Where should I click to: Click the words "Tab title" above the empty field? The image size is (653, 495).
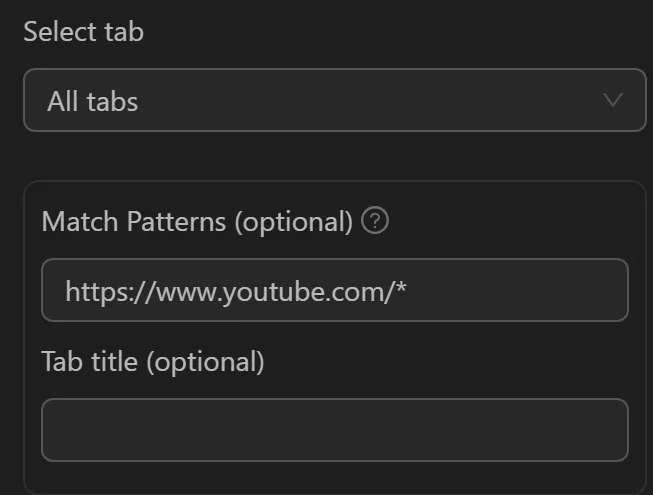90,362
